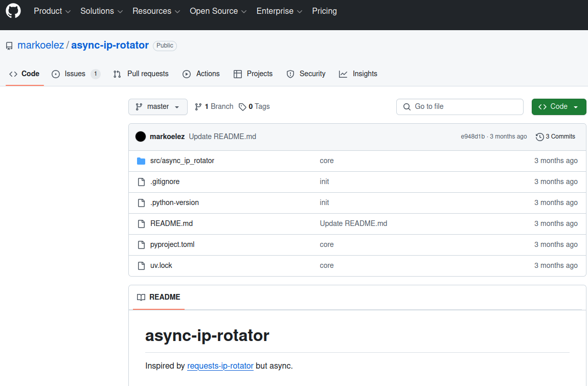Click the GitHub logo icon

pyautogui.click(x=13, y=11)
